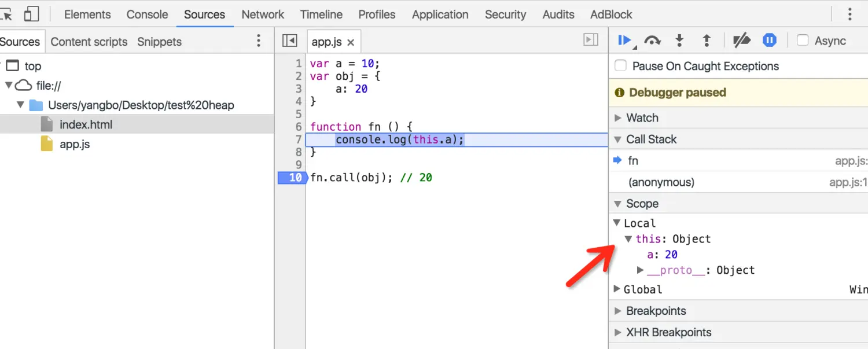The width and height of the screenshot is (868, 349).
Task: Open the Timeline tab
Action: pyautogui.click(x=321, y=14)
